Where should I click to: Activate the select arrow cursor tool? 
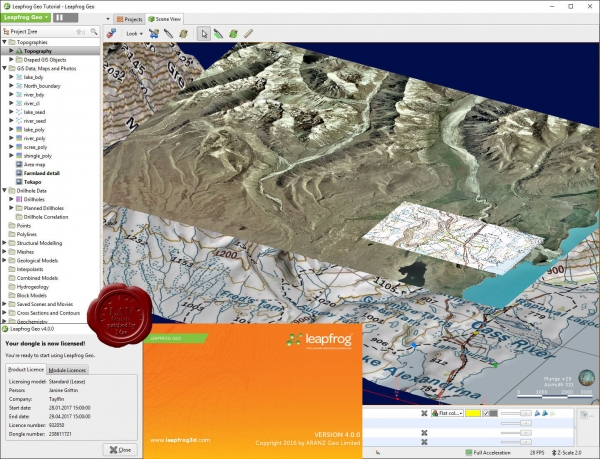coord(204,34)
